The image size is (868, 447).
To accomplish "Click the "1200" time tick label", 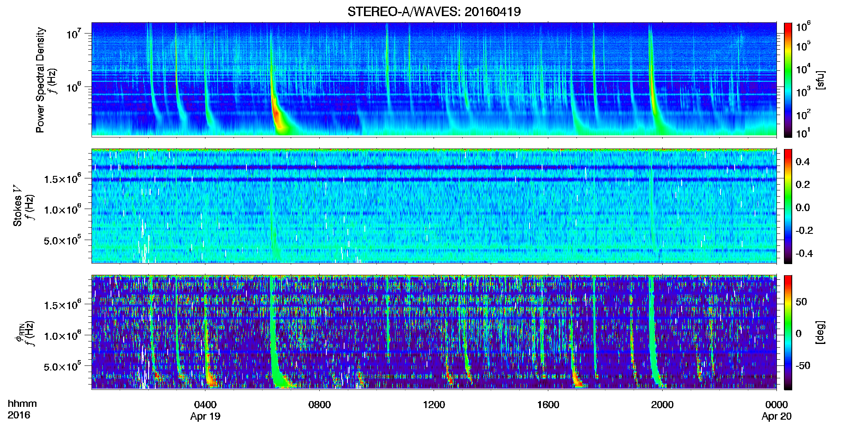I will [434, 405].
